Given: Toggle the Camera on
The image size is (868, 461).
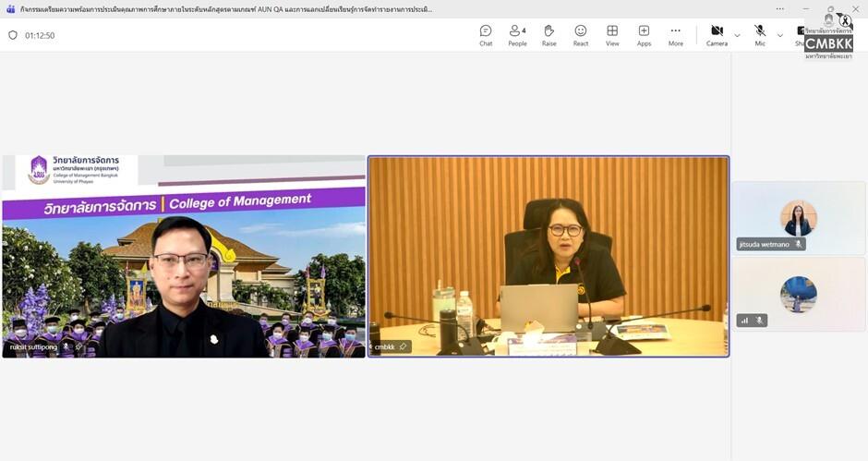Looking at the screenshot, I should (x=717, y=35).
